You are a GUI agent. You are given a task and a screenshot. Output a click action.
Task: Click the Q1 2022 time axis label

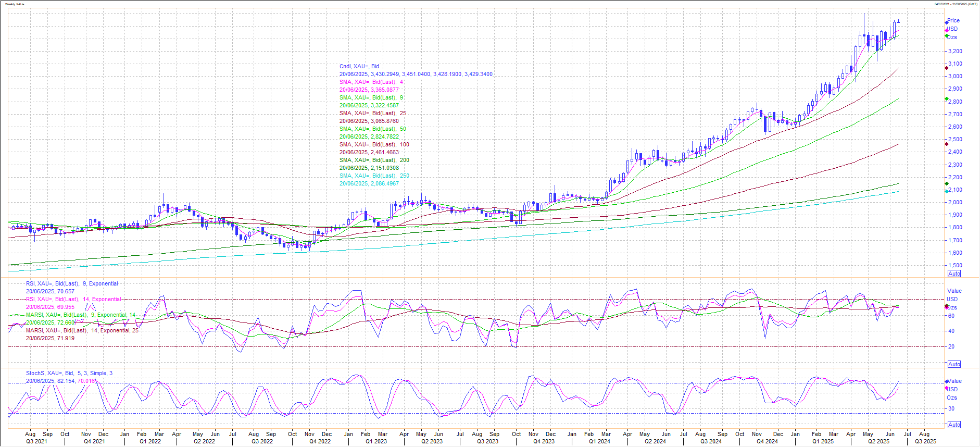tap(150, 441)
